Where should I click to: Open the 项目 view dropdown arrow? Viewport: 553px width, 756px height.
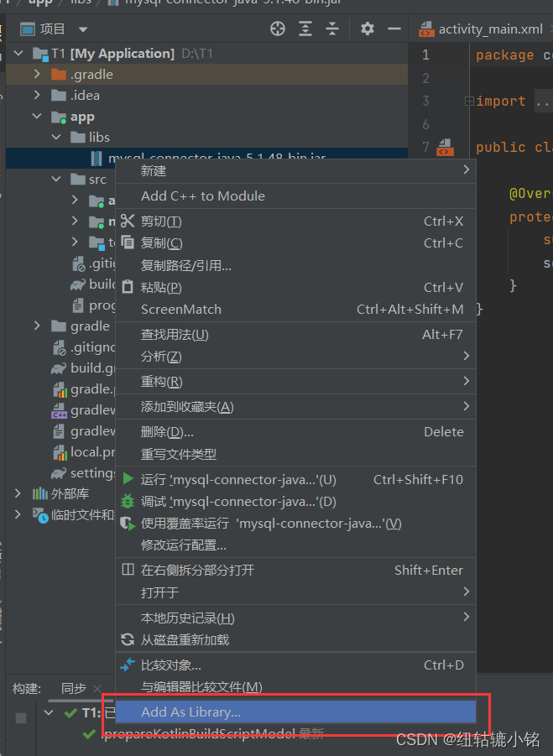pyautogui.click(x=82, y=28)
